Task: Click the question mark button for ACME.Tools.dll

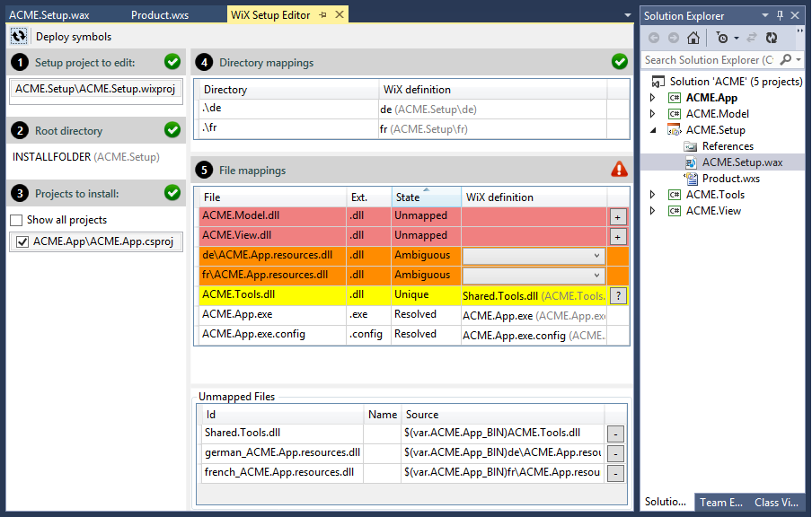Action: pyautogui.click(x=619, y=294)
